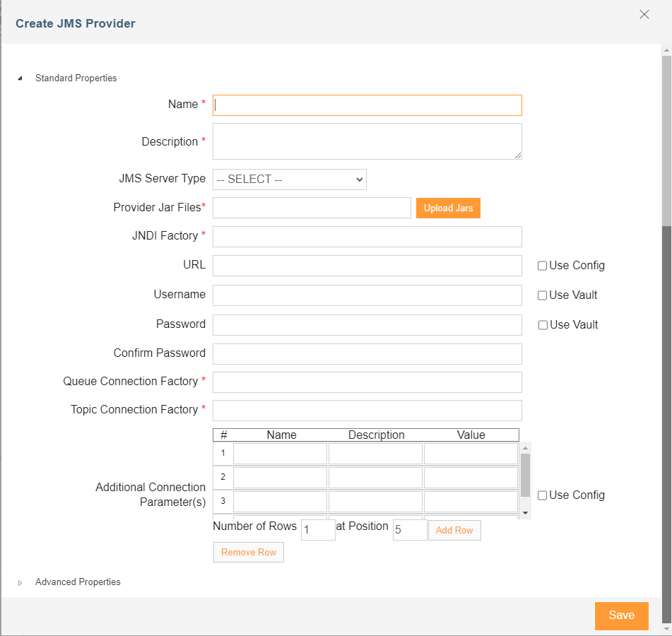Viewport: 672px width, 636px height.
Task: Click the parameters table scroll up arrow
Action: click(526, 448)
